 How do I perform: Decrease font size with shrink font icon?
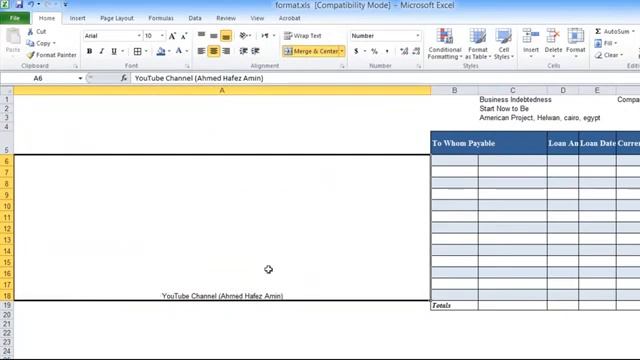(184, 36)
